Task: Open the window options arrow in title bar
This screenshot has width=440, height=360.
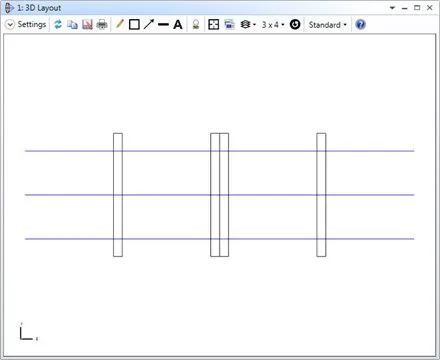Action: click(392, 8)
